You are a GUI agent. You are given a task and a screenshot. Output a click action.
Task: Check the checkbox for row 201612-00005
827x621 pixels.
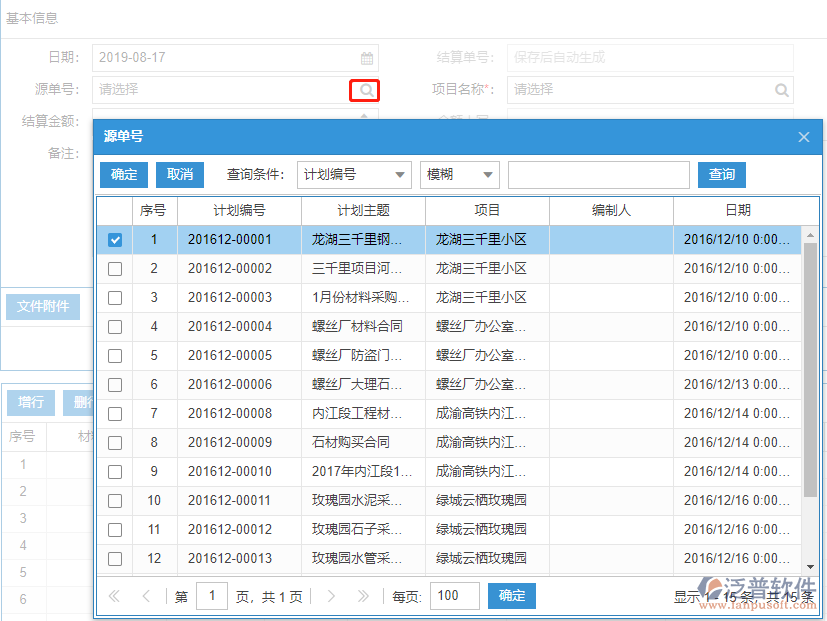[x=115, y=355]
